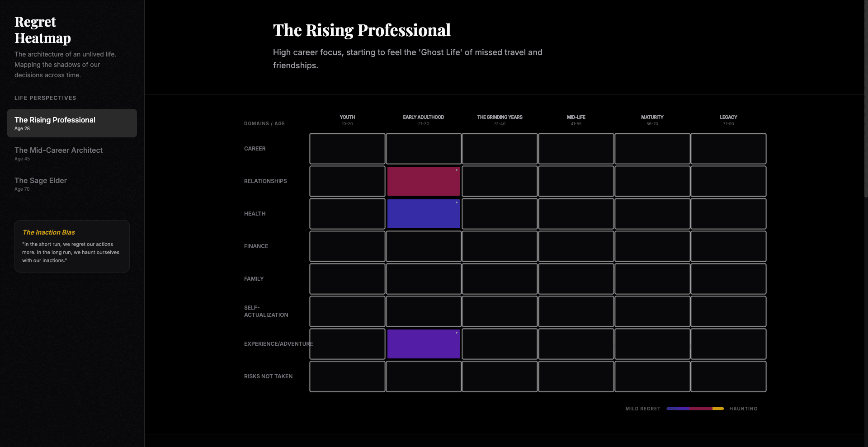Viewport: 868px width, 447px height.
Task: Click the crimson Relationships Early Adulthood cell
Action: pyautogui.click(x=424, y=181)
